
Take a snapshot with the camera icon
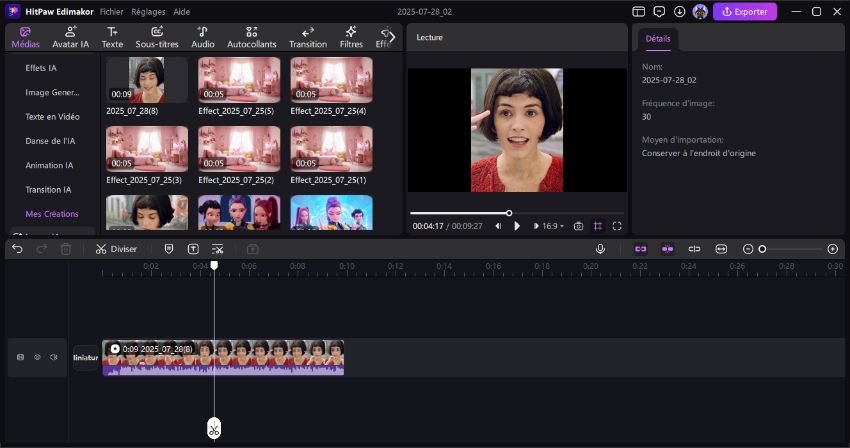(578, 226)
